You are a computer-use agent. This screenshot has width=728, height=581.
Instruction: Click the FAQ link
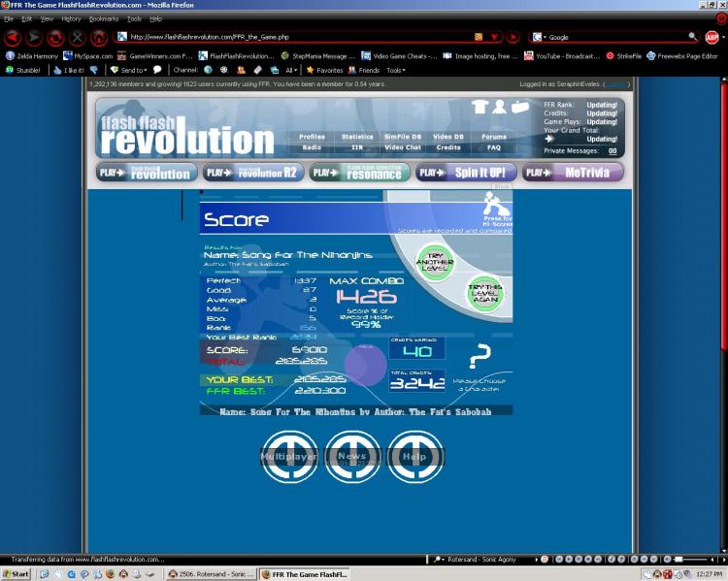coord(494,147)
